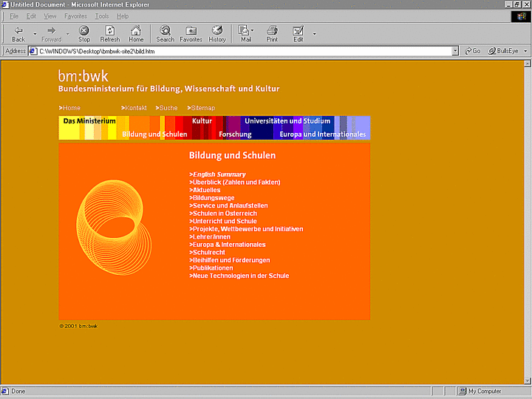
Task: Click the >Kontakt link
Action: click(134, 108)
